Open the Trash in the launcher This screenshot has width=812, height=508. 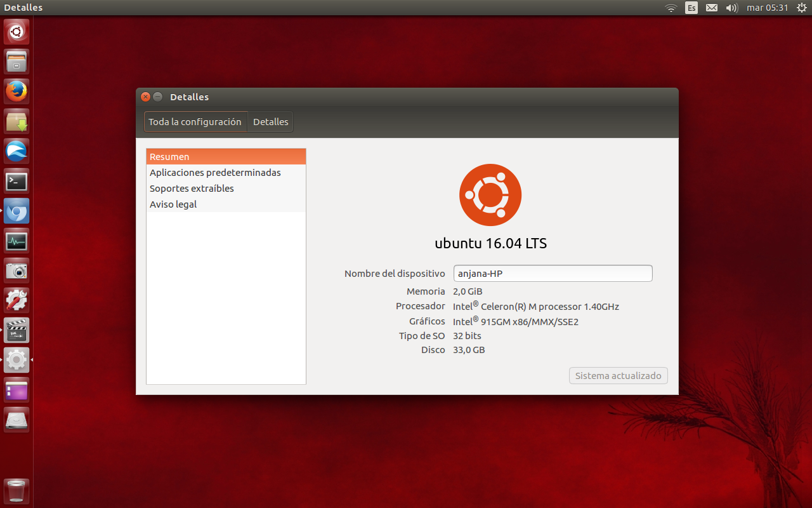(x=16, y=491)
